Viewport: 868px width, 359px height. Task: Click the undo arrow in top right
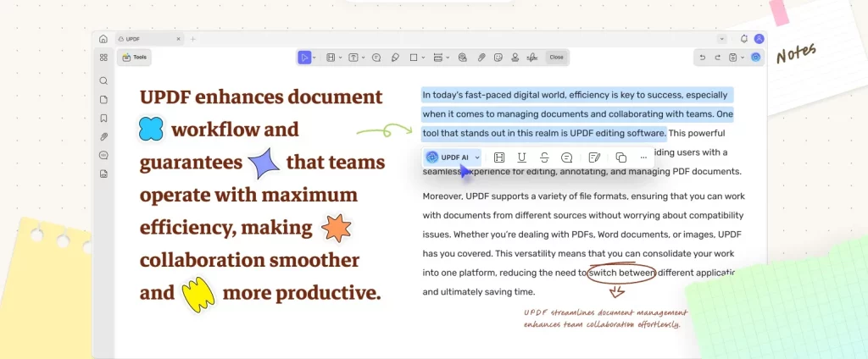pyautogui.click(x=702, y=58)
